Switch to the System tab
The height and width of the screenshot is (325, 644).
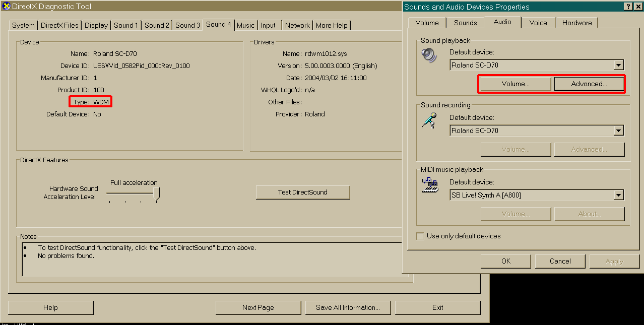tap(24, 25)
